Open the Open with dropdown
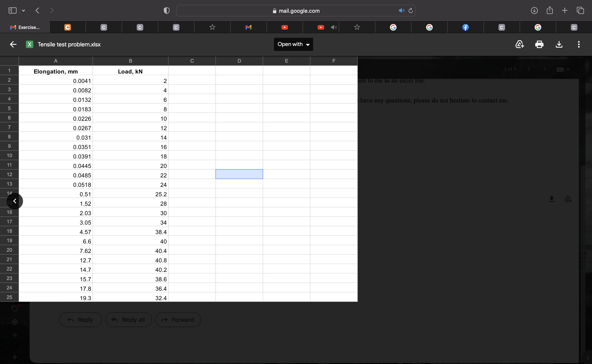The image size is (592, 364). click(x=293, y=44)
